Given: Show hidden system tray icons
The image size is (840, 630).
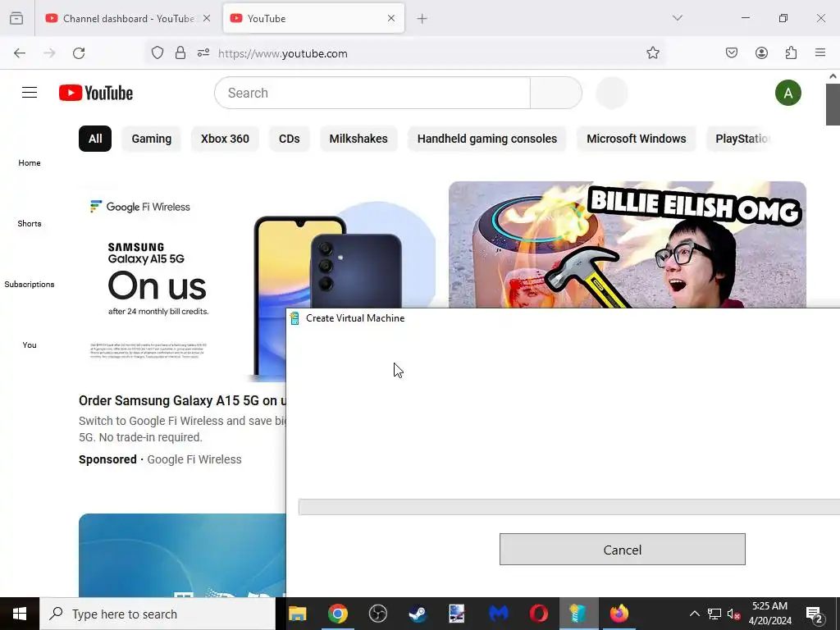Looking at the screenshot, I should pyautogui.click(x=694, y=614).
